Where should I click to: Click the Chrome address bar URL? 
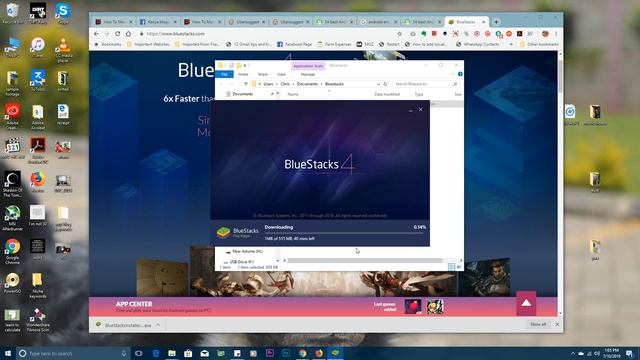[x=176, y=34]
